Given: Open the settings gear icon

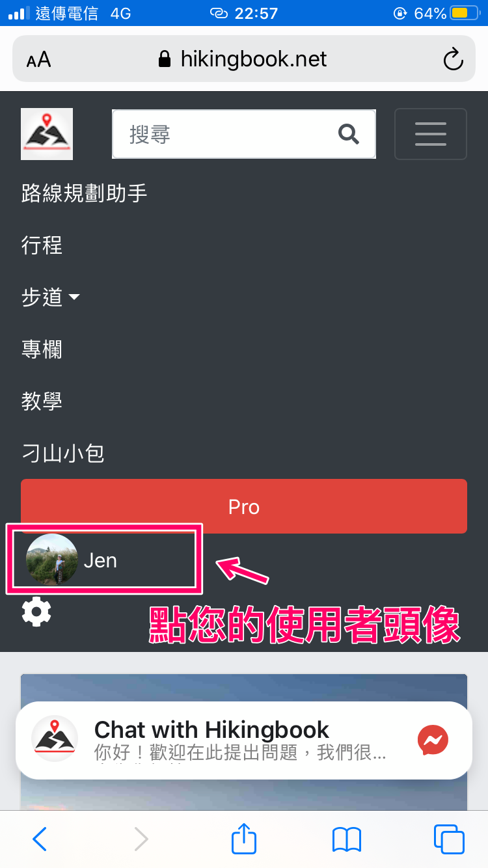Looking at the screenshot, I should pos(36,612).
